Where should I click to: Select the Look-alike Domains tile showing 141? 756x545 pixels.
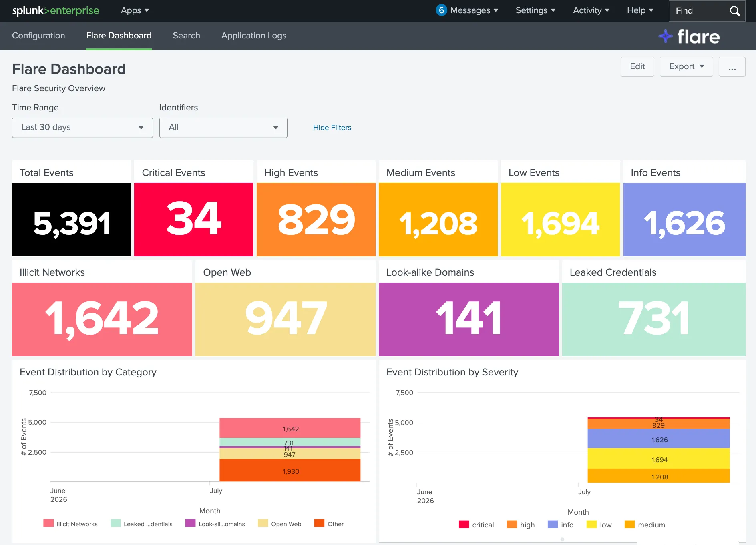pos(469,319)
